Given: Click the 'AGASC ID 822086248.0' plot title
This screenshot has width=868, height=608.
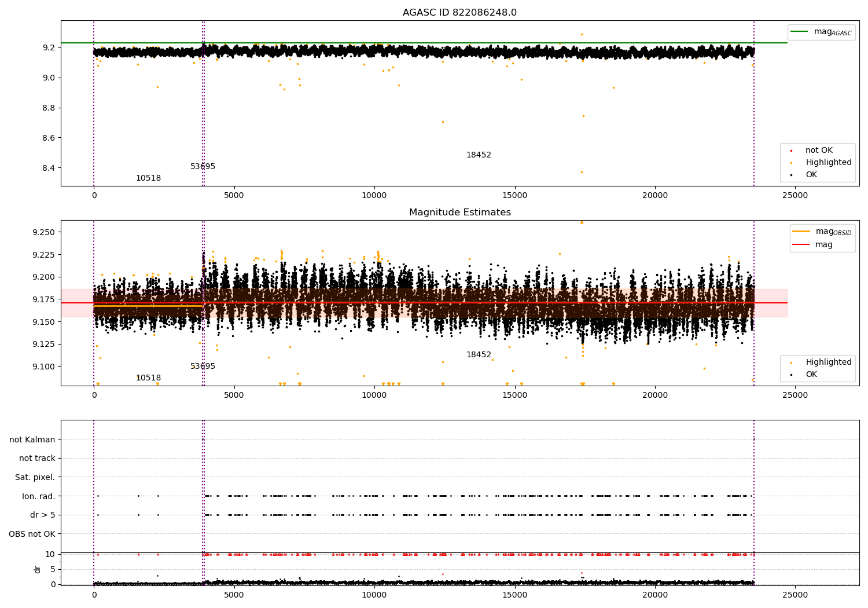Looking at the screenshot, I should [459, 13].
